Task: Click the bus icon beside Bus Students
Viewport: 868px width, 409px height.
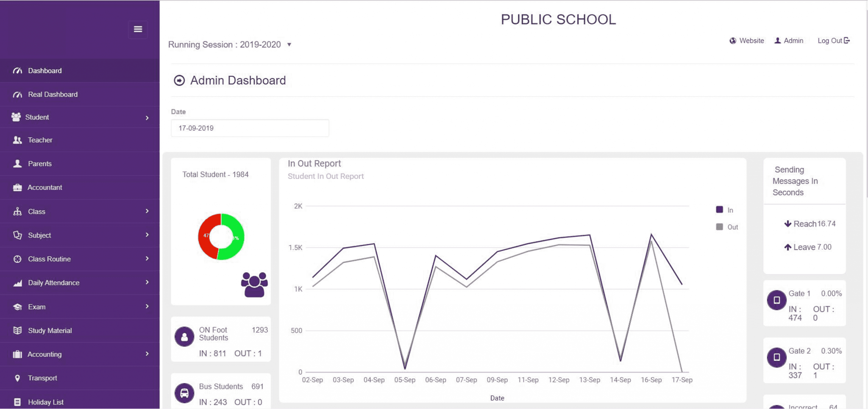Action: point(184,393)
